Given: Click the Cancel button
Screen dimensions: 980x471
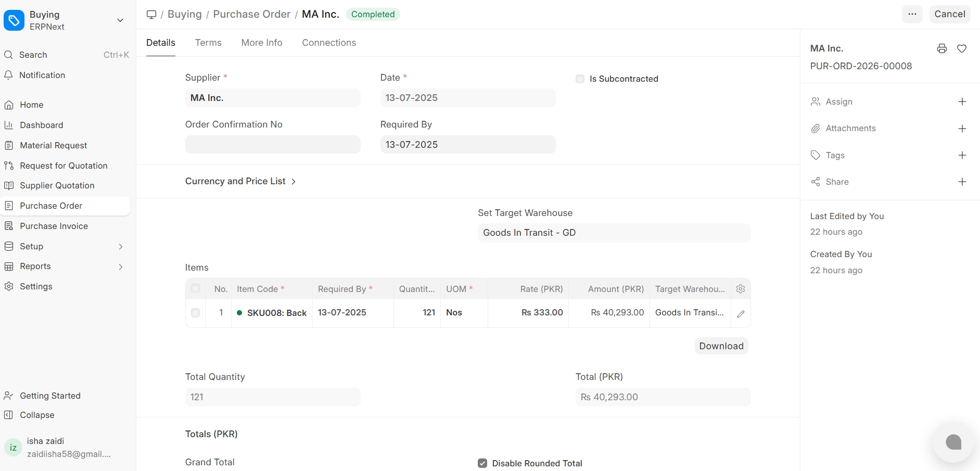Looking at the screenshot, I should pos(950,14).
